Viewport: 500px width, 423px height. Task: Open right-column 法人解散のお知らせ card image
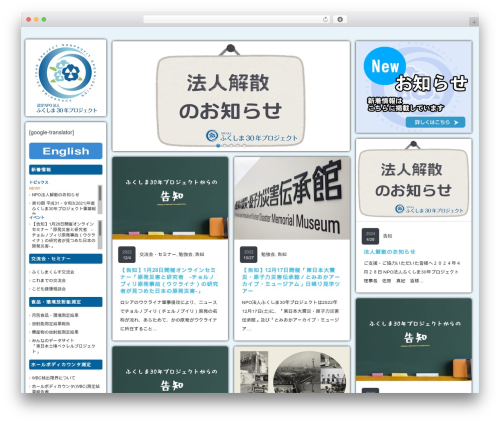coord(414,180)
